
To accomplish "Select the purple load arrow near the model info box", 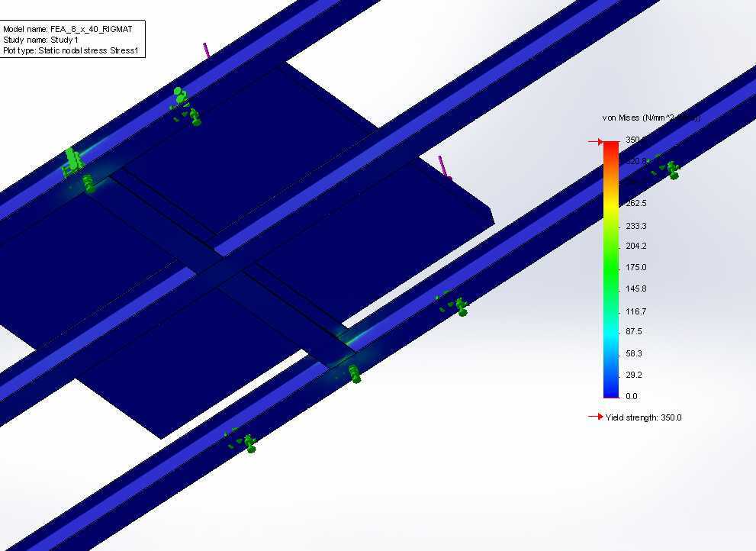I will coord(207,50).
